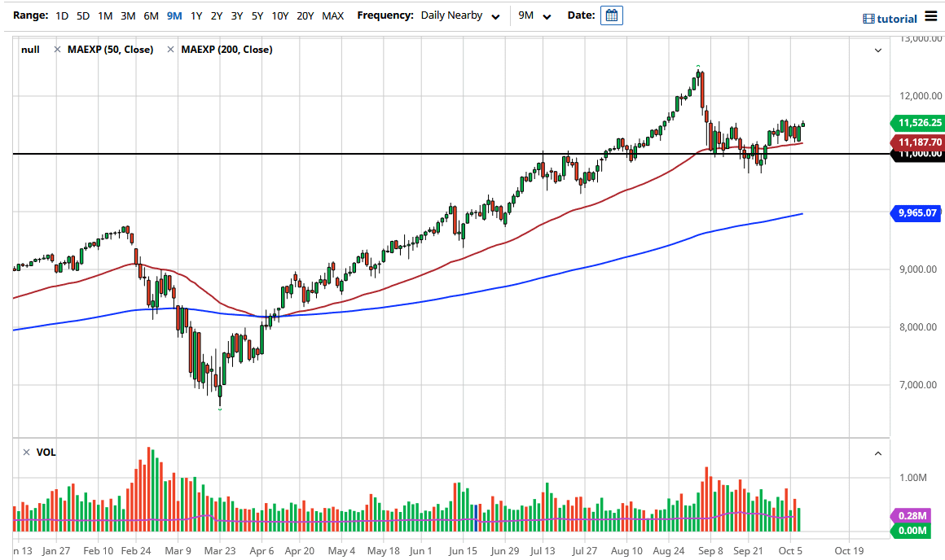Click the green 11,526.25 last price tag
Viewport: 945px width, 560px height.
pyautogui.click(x=916, y=123)
